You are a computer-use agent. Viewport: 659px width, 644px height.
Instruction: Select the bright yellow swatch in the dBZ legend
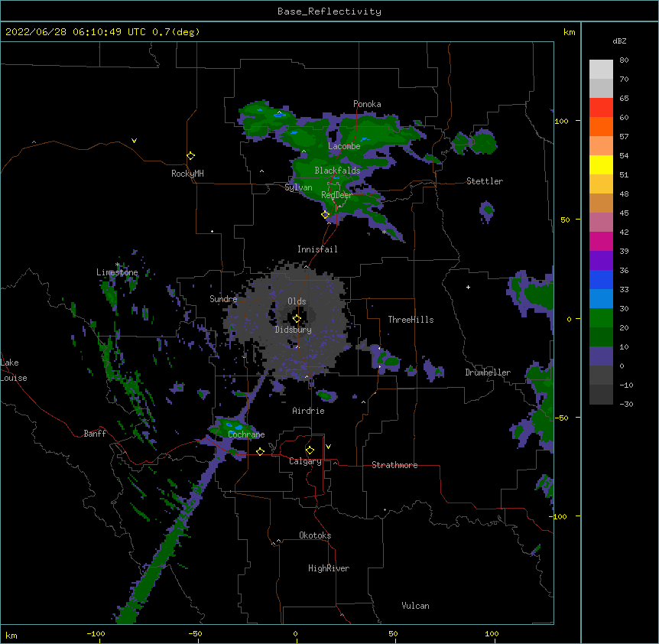[x=601, y=164]
